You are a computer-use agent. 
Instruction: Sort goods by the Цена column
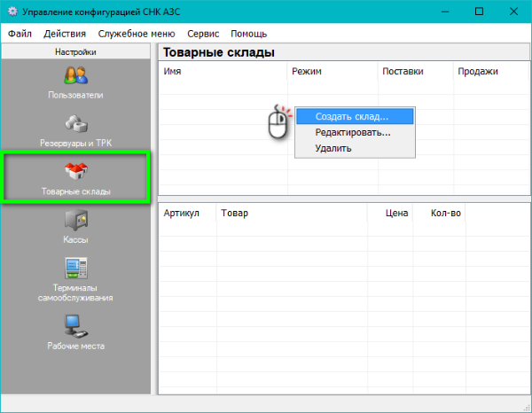[396, 214]
